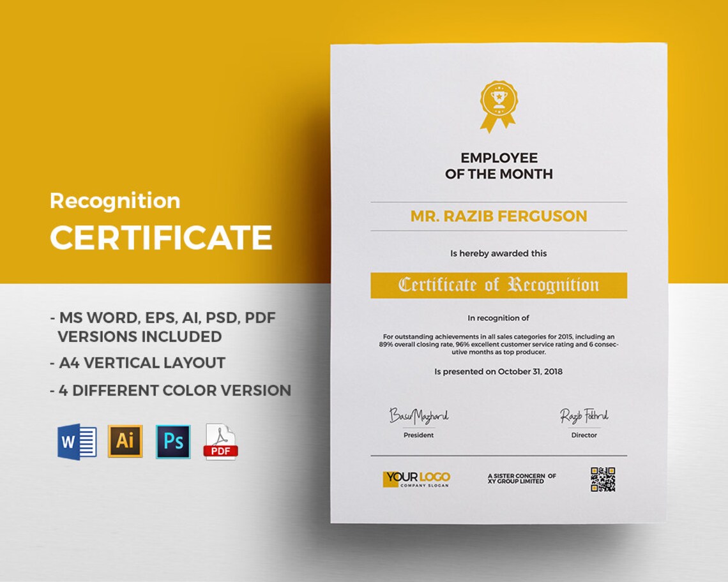This screenshot has width=728, height=582.
Task: Expand the In recognition of section
Action: (x=497, y=317)
